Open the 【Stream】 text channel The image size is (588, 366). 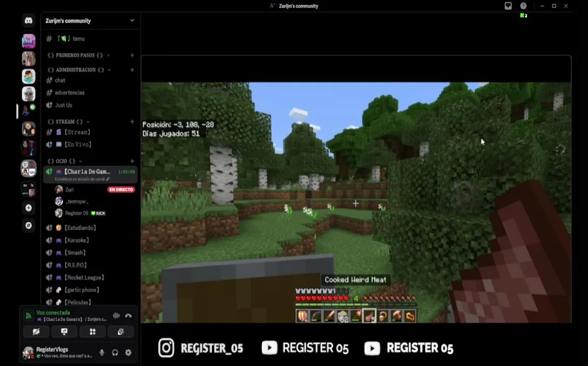(90, 132)
